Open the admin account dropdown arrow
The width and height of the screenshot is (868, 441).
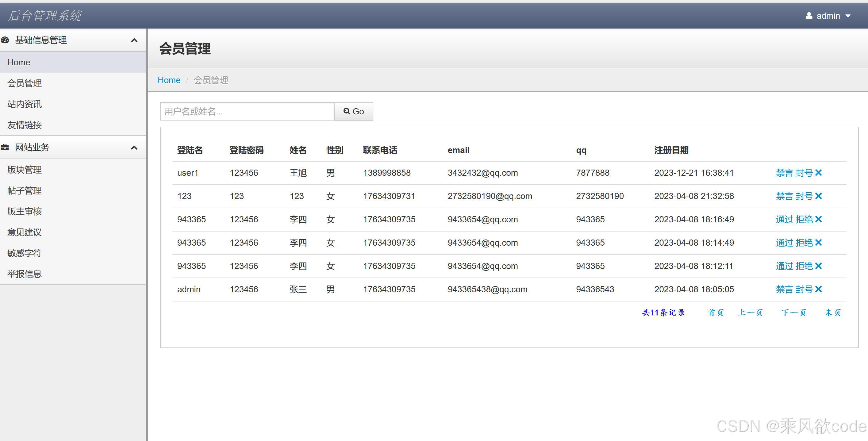[848, 16]
